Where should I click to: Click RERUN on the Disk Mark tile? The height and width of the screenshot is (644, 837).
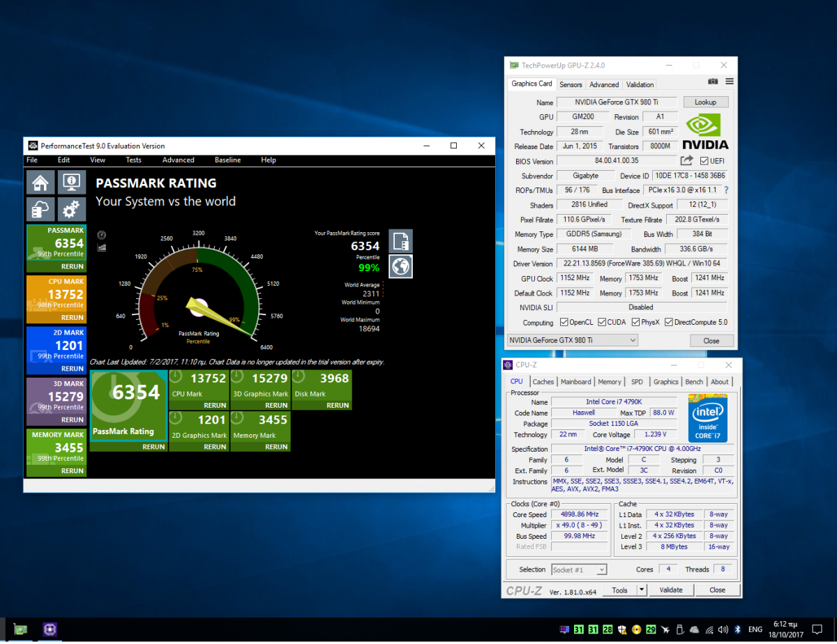click(x=338, y=406)
